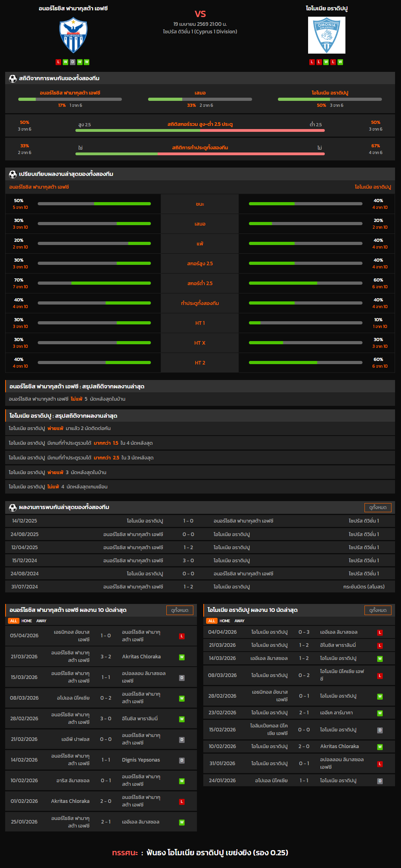The image size is (401, 868).
Task: Click soccer ball icon beside เปรียบเทียบผลงานล่าสุด header
Action: click(13, 174)
